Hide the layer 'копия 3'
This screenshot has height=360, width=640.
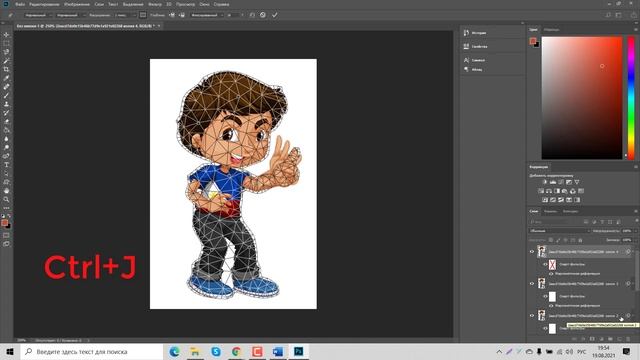coord(532,284)
